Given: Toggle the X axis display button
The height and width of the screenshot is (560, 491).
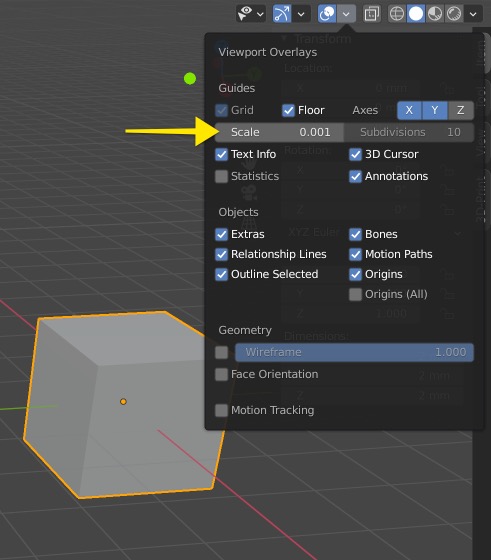Looking at the screenshot, I should (x=409, y=110).
